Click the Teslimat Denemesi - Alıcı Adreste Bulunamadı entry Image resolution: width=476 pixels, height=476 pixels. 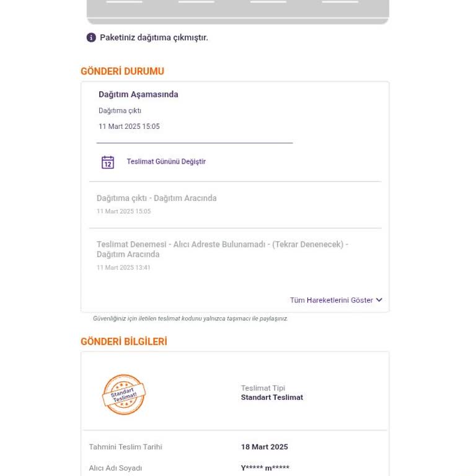(223, 249)
